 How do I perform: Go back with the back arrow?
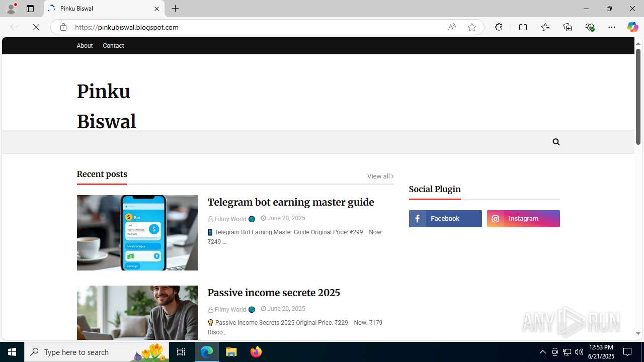pos(14,27)
